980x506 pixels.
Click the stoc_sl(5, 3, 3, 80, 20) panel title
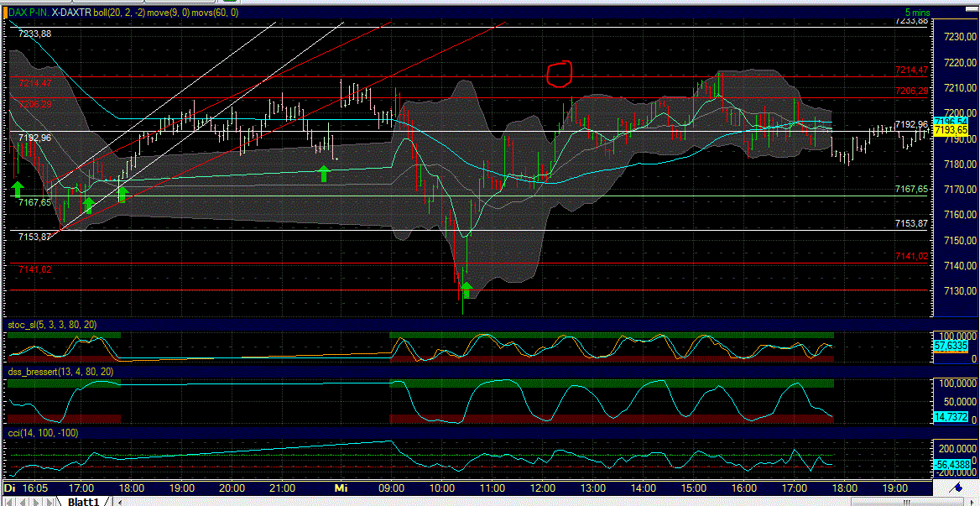click(50, 324)
